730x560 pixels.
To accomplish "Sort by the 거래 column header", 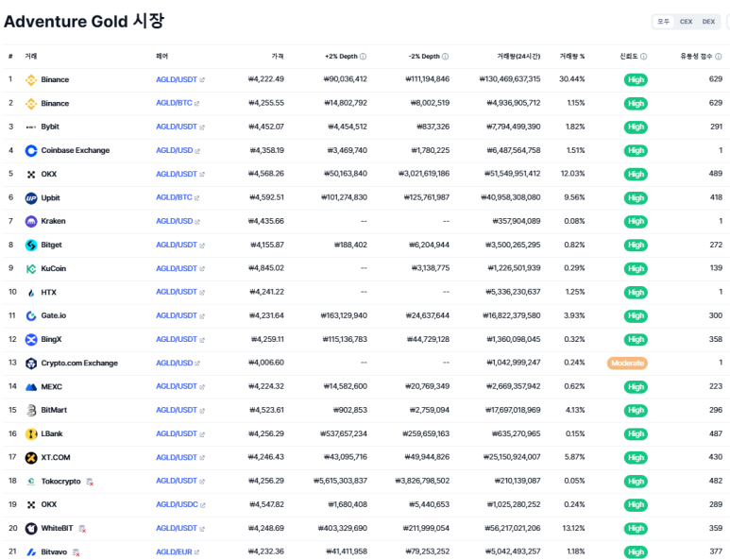I will click(31, 57).
